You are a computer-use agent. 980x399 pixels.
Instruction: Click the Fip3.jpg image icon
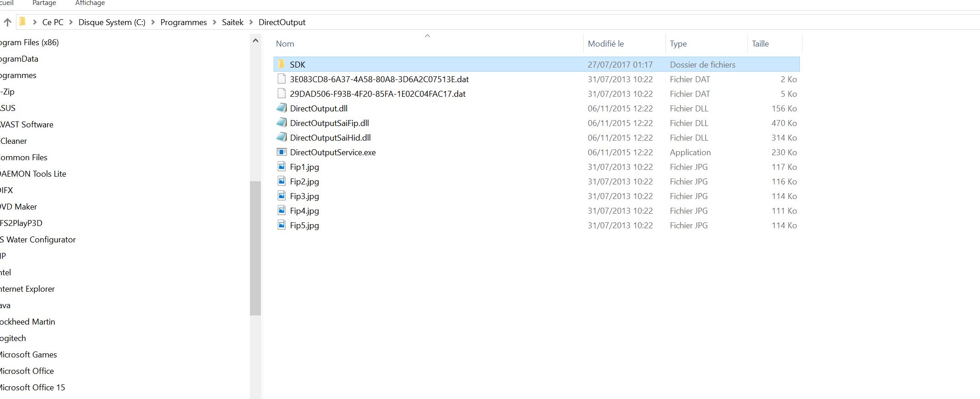click(x=282, y=195)
